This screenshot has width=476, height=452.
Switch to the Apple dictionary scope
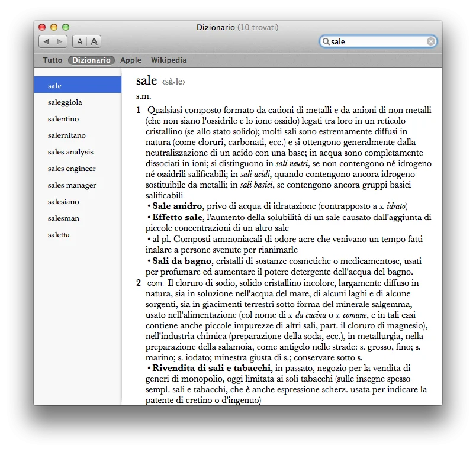(x=131, y=60)
